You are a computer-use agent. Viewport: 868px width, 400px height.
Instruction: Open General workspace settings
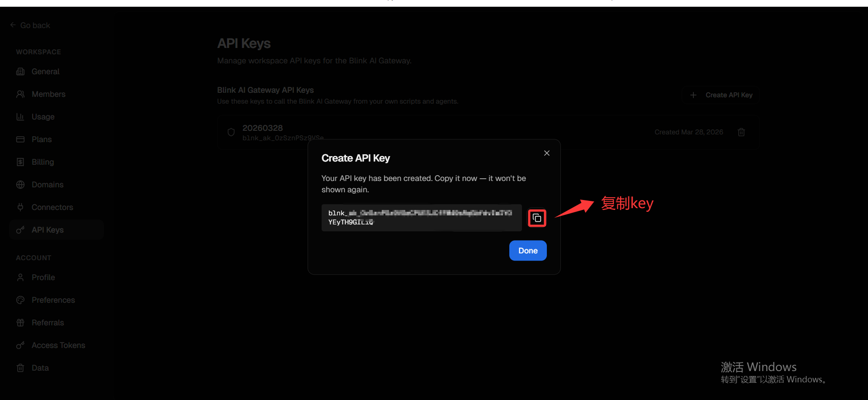(x=57, y=71)
